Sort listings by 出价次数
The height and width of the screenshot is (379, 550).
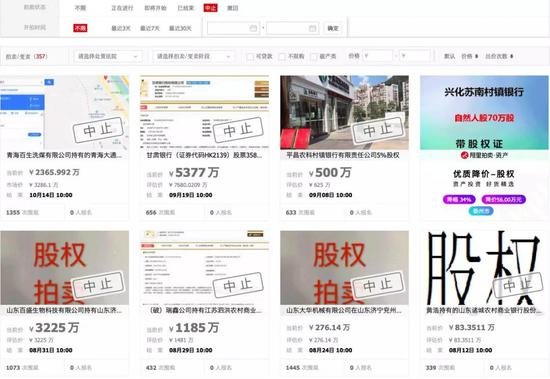499,56
